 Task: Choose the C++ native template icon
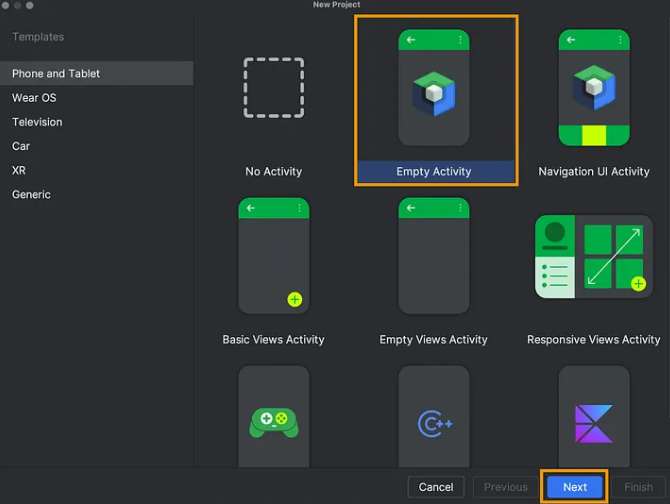(435, 423)
